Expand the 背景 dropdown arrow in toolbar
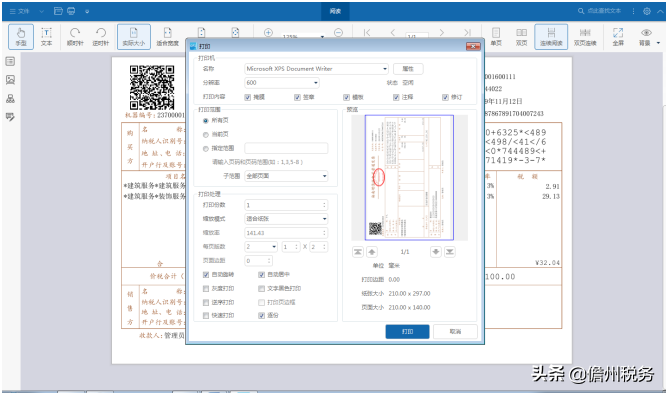Image resolution: width=666 pixels, height=394 pixels. click(658, 43)
